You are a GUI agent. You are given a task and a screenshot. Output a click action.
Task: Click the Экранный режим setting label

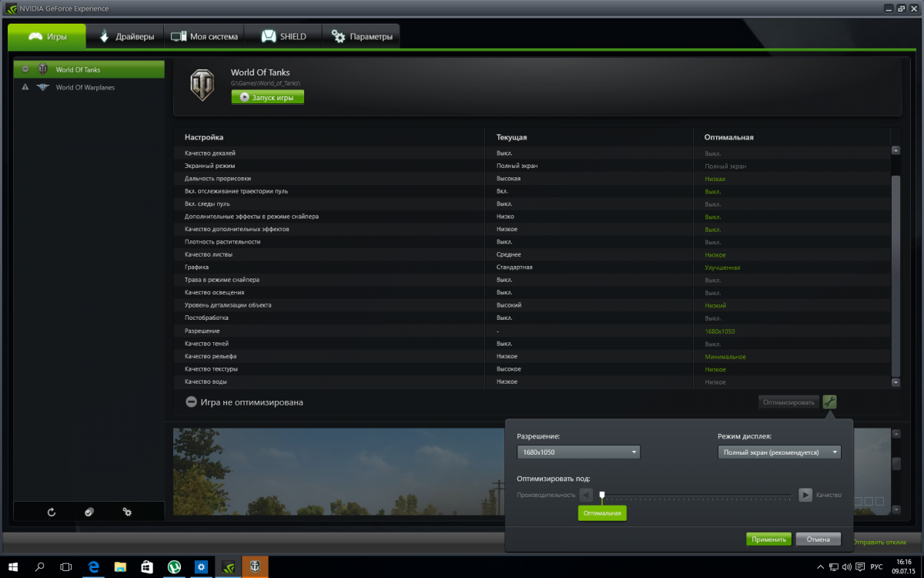209,166
